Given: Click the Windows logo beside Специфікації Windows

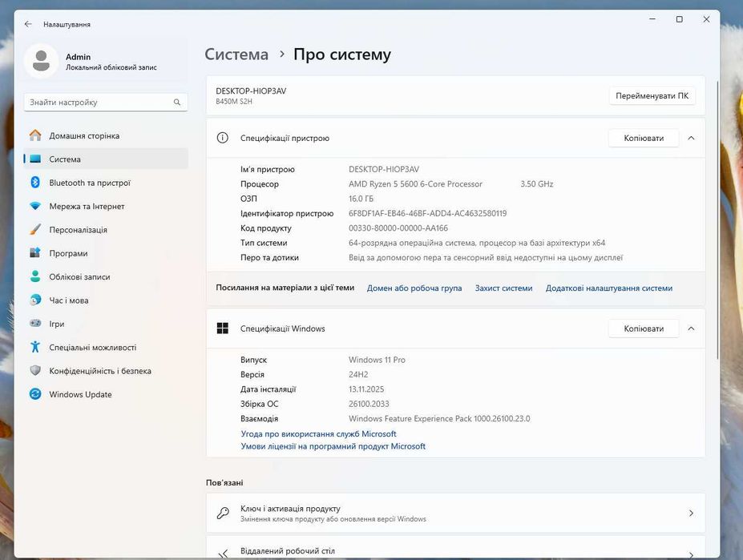Looking at the screenshot, I should [x=222, y=328].
